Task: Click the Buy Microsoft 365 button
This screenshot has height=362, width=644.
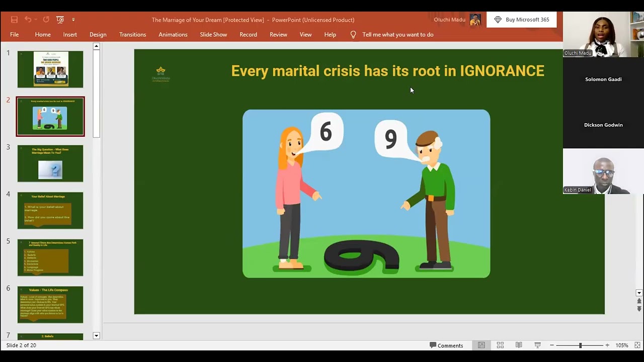Action: 522,20
